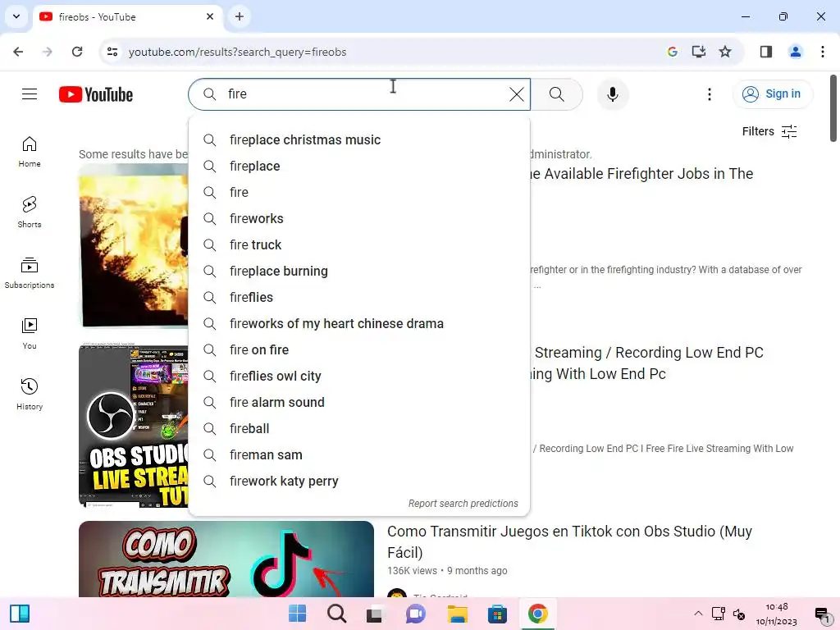
Task: Choose the 'fireplace' suggestion
Action: point(359,166)
